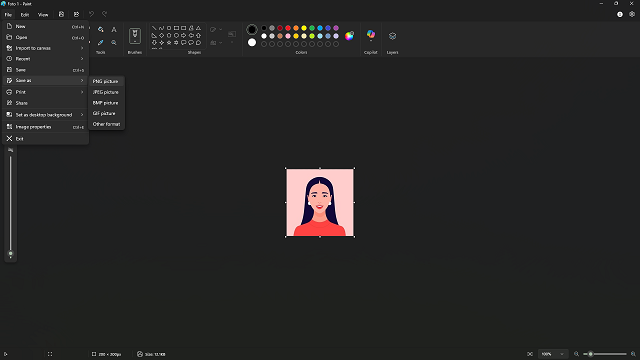Open the Edit menu
This screenshot has width=640, height=360.
click(x=25, y=15)
